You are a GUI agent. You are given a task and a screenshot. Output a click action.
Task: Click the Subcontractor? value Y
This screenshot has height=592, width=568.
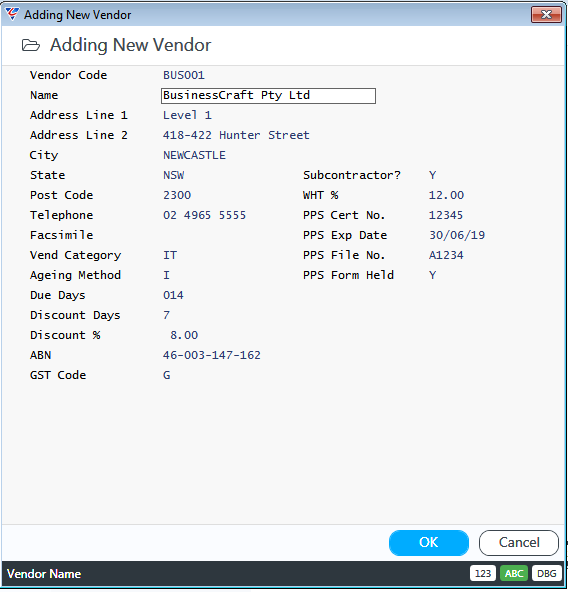click(432, 175)
